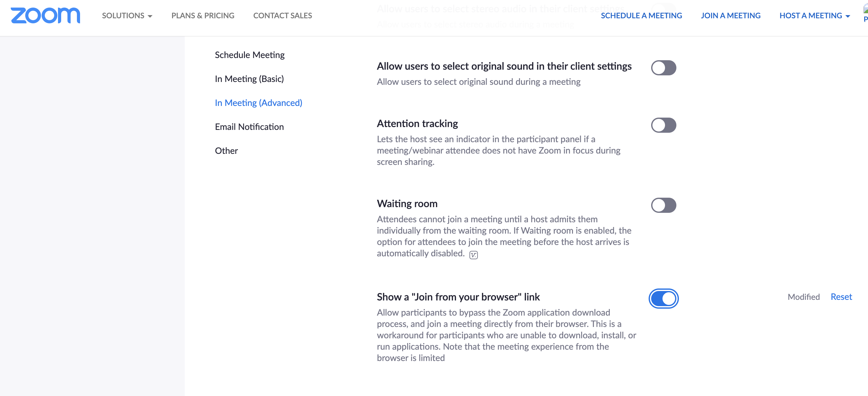This screenshot has height=396, width=868.
Task: Open the Host a Meeting dropdown
Action: click(814, 15)
